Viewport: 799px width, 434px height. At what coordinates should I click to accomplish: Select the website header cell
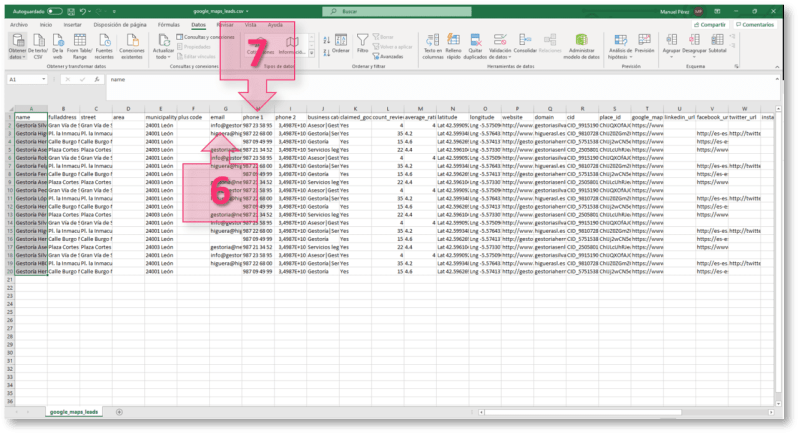coord(517,117)
